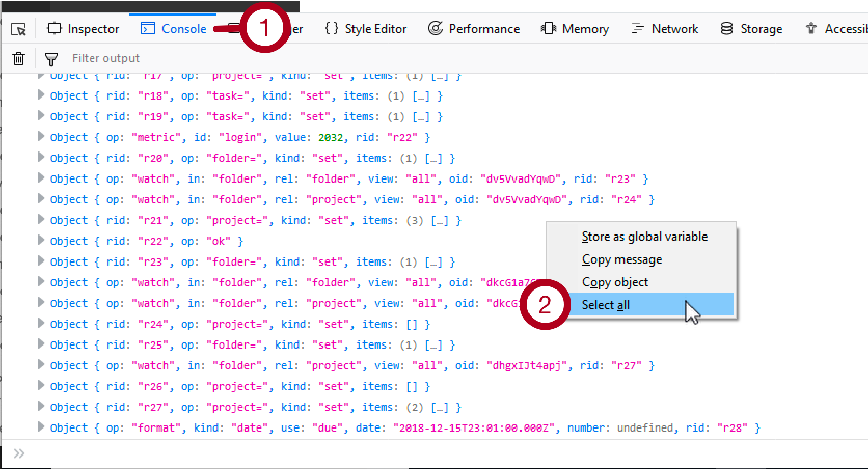
Task: Switch to the Inspector tab
Action: pos(83,29)
